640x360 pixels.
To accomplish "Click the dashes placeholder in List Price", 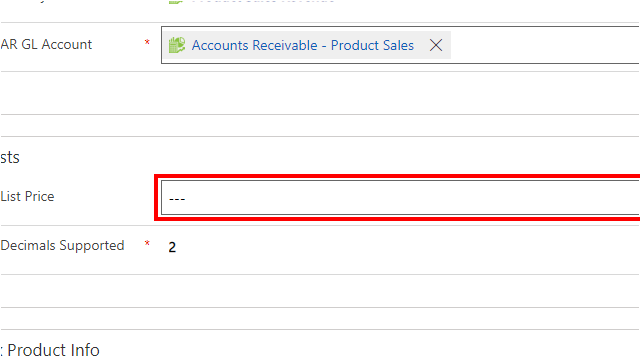I will point(177,199).
